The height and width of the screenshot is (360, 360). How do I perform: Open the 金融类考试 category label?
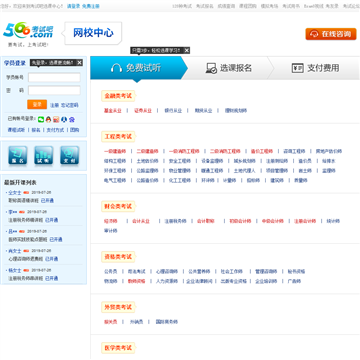tap(118, 96)
